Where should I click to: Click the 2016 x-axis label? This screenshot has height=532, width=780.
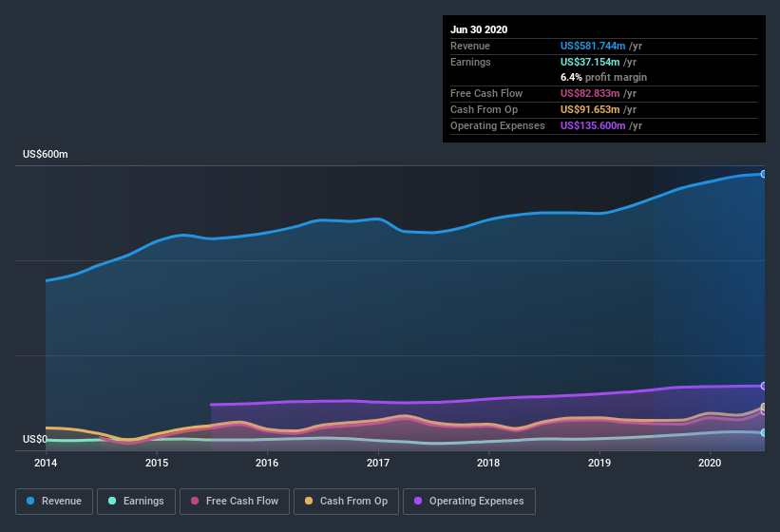(x=267, y=463)
